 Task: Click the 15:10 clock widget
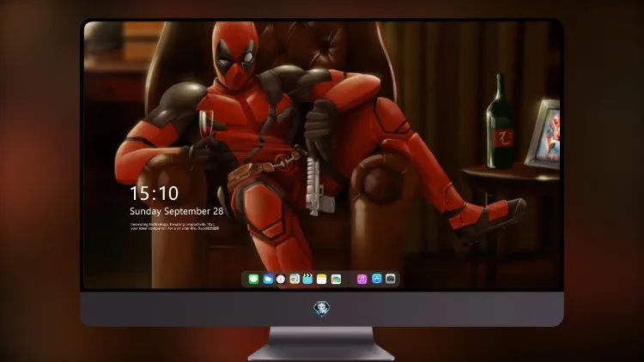click(154, 193)
